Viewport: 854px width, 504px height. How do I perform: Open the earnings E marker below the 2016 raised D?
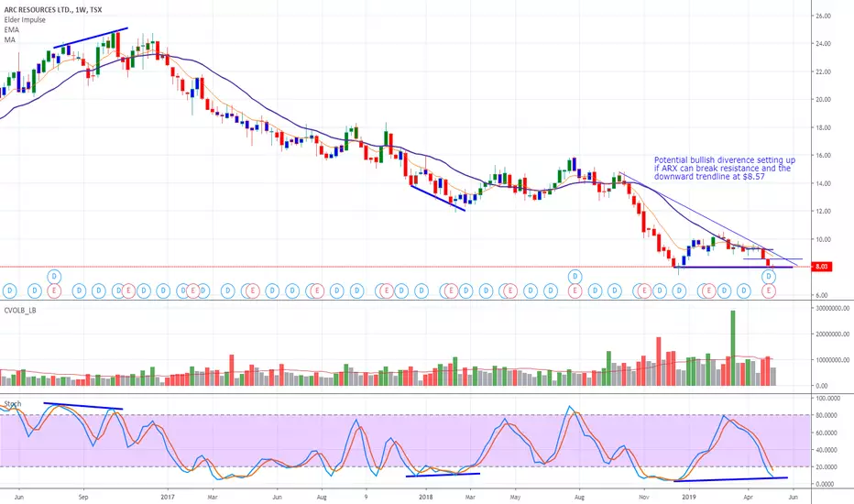[x=54, y=291]
